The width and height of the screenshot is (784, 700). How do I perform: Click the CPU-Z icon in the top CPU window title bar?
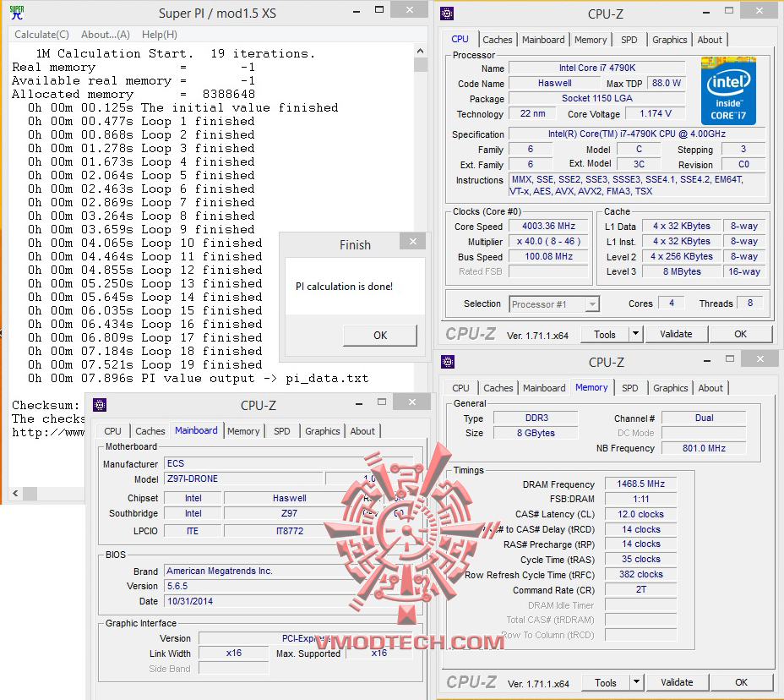[x=447, y=14]
